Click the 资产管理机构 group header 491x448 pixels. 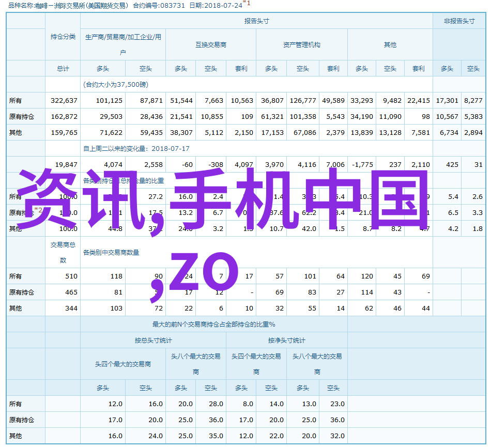coord(301,45)
